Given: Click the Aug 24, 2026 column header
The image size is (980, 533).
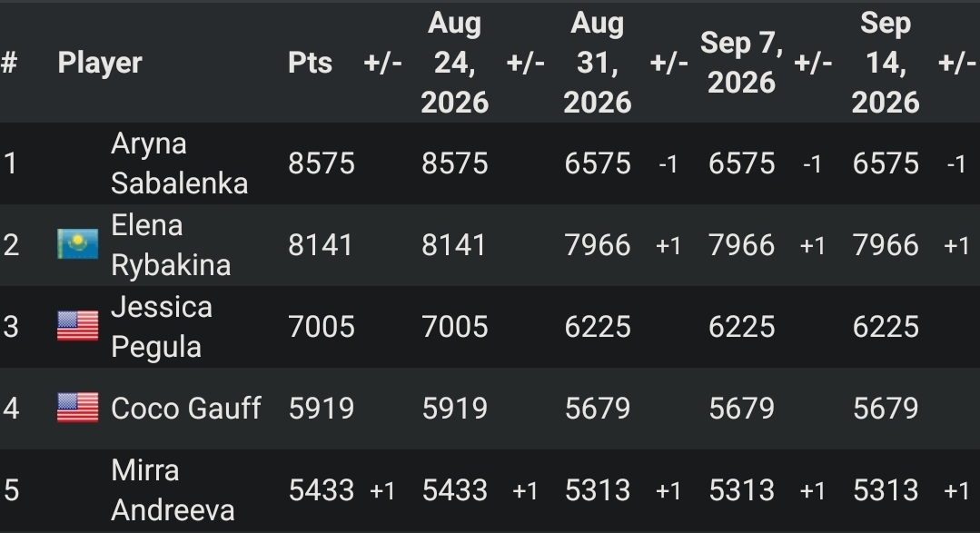Looking at the screenshot, I should [x=454, y=63].
